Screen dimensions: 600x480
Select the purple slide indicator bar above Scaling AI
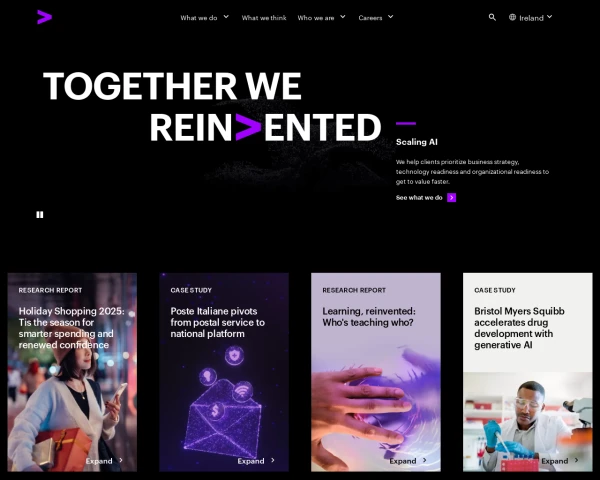click(406, 123)
